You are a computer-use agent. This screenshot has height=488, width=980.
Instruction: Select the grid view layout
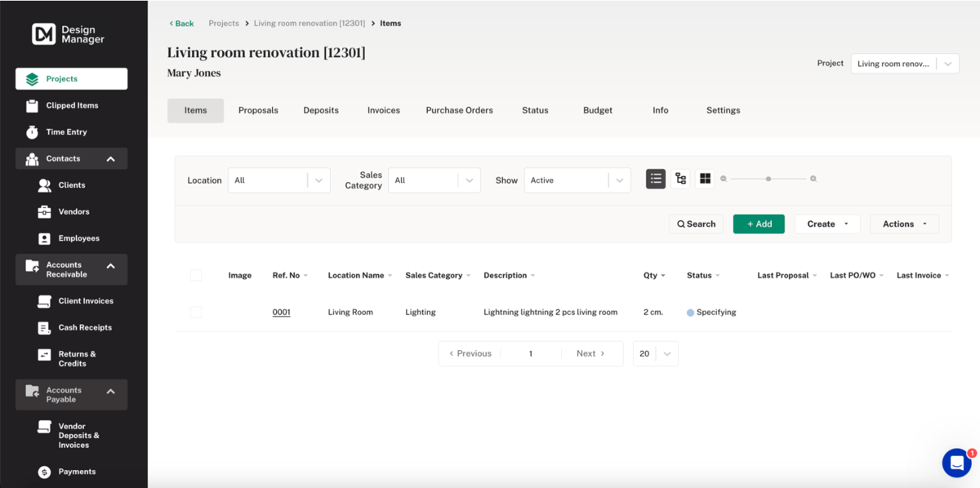click(704, 178)
